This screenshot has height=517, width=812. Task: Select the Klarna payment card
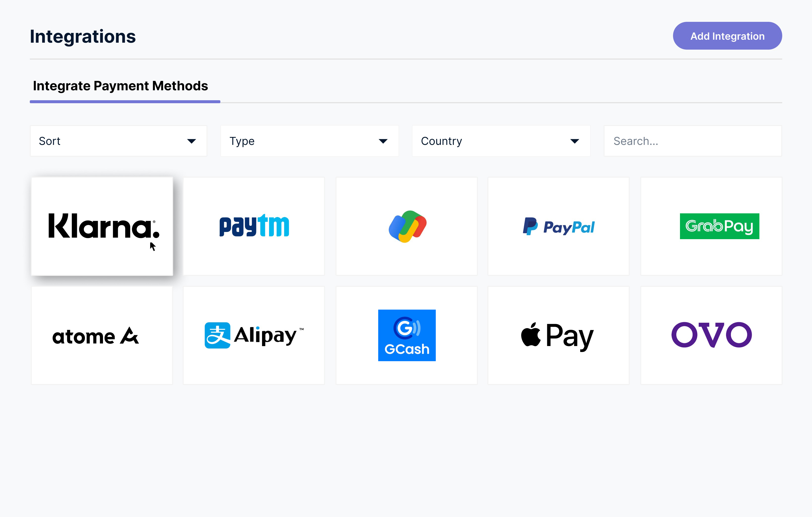[102, 226]
